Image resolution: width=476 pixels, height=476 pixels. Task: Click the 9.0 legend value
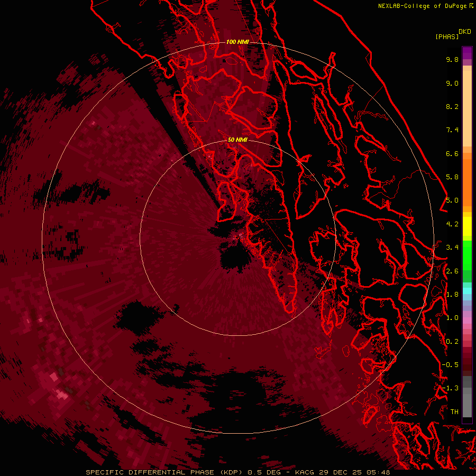click(452, 83)
